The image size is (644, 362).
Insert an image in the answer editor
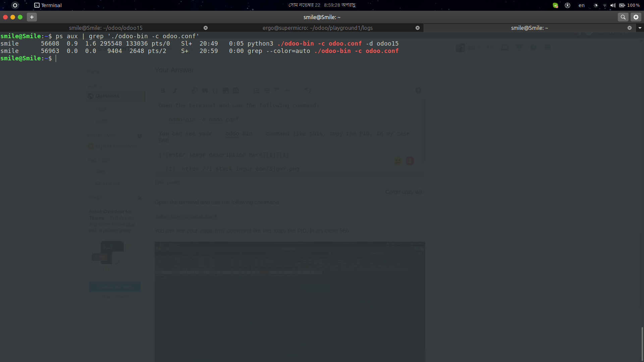click(225, 90)
